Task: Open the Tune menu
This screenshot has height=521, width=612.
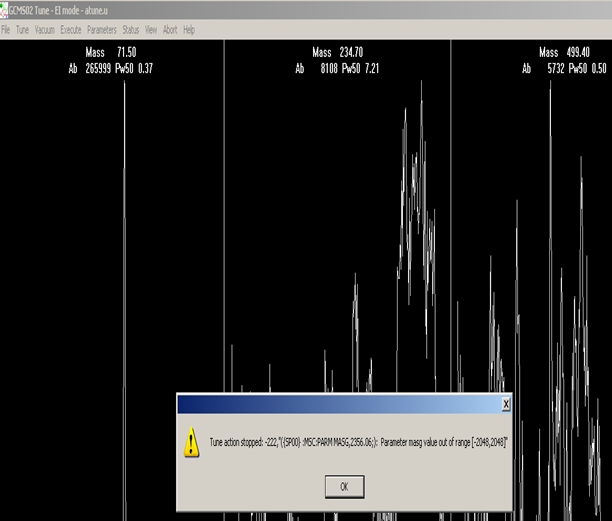Action: [22, 30]
